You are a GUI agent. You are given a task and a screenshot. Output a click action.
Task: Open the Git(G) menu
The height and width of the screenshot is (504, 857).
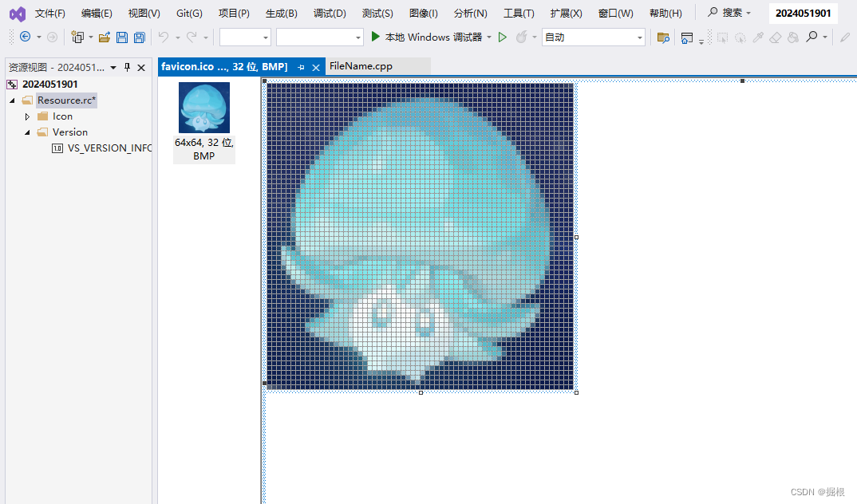pyautogui.click(x=189, y=13)
